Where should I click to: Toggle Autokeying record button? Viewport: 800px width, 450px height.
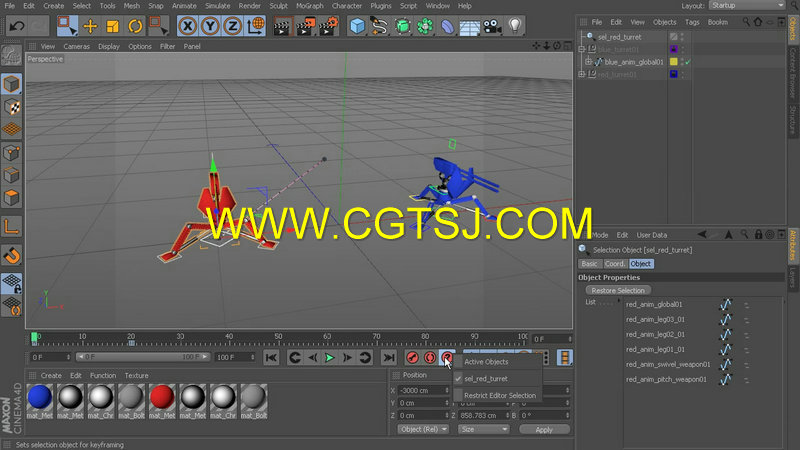coord(430,358)
